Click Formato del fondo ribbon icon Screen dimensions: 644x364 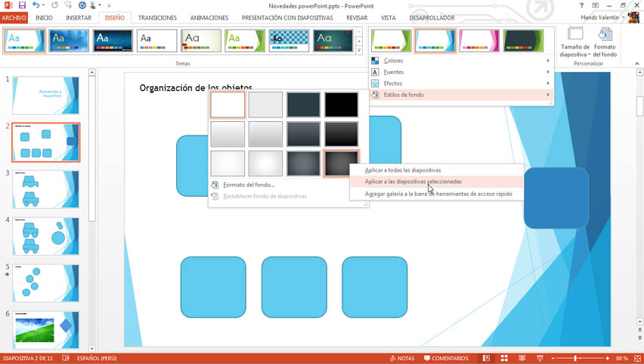pyautogui.click(x=605, y=42)
